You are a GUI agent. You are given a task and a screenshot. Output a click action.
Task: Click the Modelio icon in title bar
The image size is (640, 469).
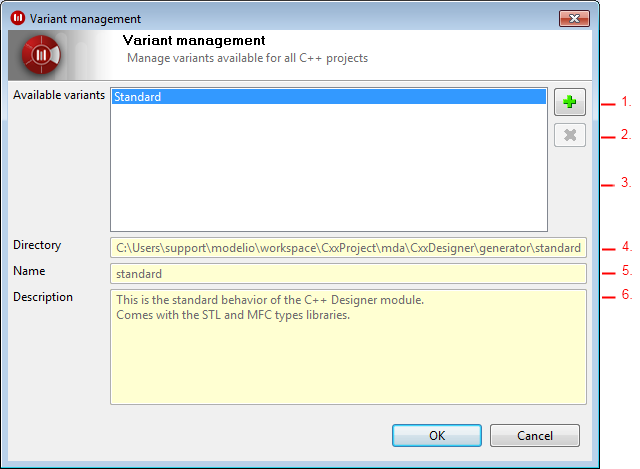18,18
